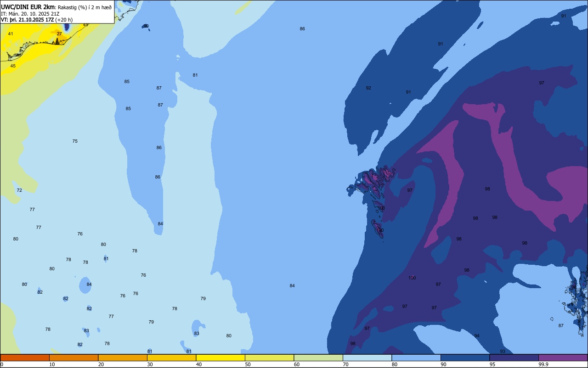The image size is (588, 368).
Task: Click the humidity value '94' on the map
Action: coord(477,336)
